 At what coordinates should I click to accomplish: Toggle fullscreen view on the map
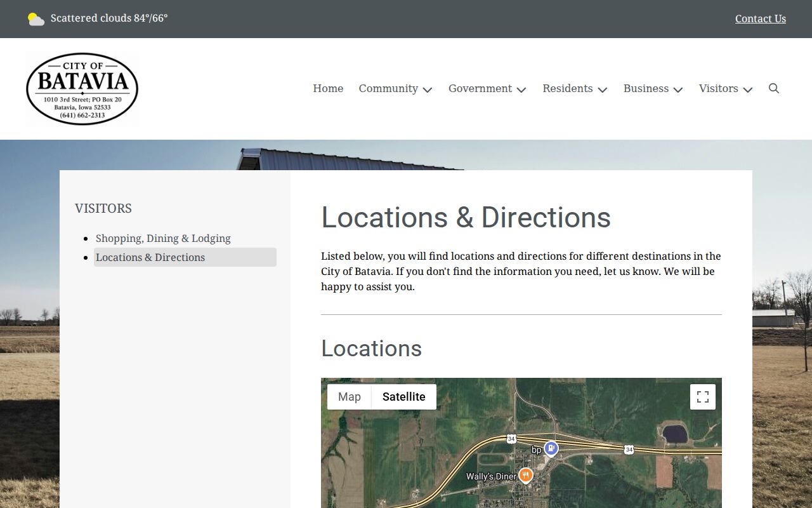pos(703,397)
